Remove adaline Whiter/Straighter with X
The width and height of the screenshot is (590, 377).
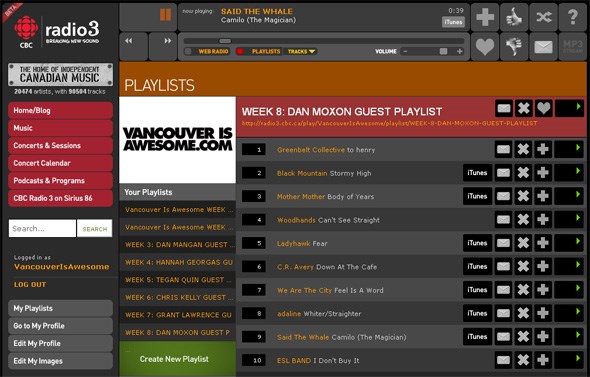coord(523,313)
